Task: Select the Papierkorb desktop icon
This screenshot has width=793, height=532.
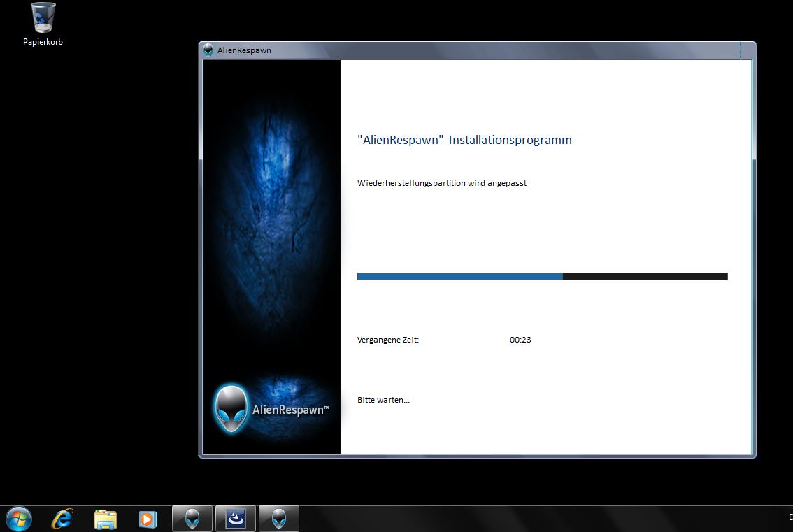Action: pos(43,24)
